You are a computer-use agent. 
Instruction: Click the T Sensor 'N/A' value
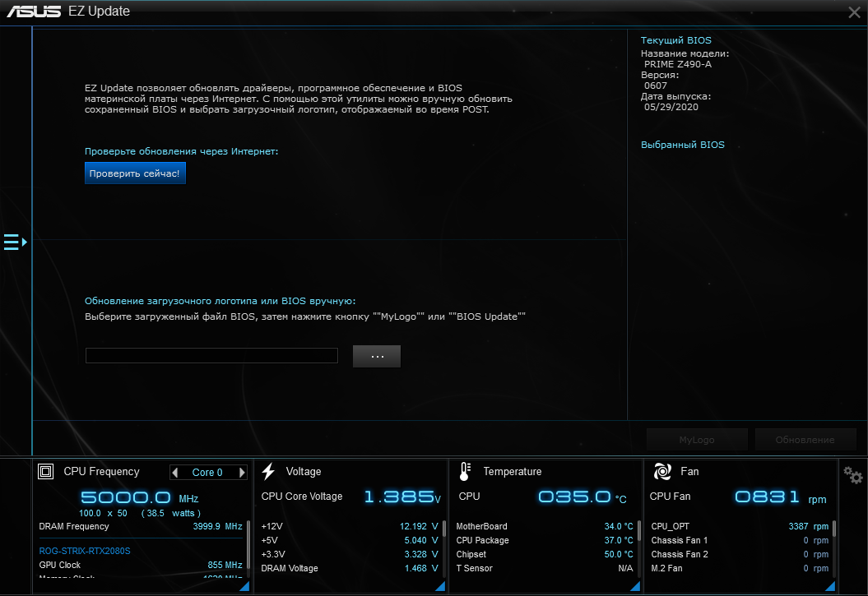tap(625, 568)
